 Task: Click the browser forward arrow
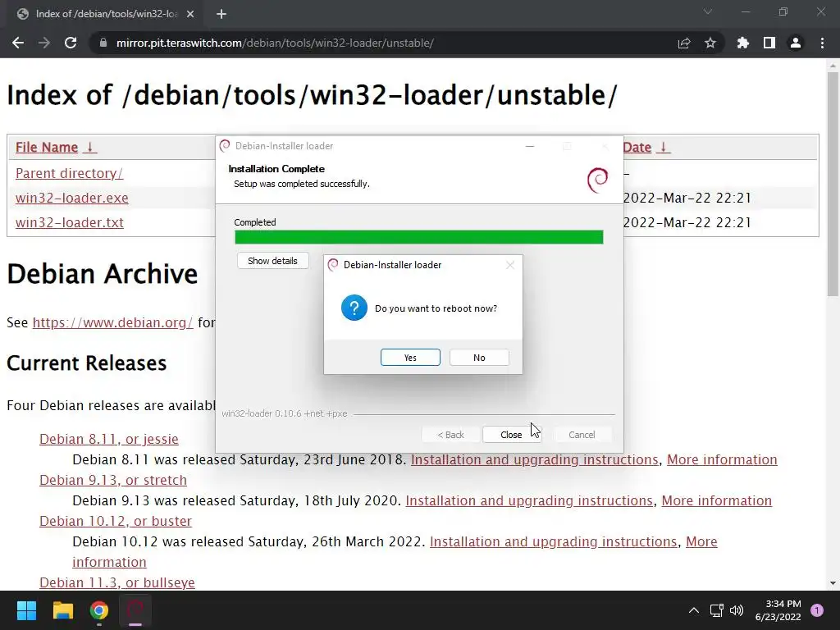(x=44, y=43)
